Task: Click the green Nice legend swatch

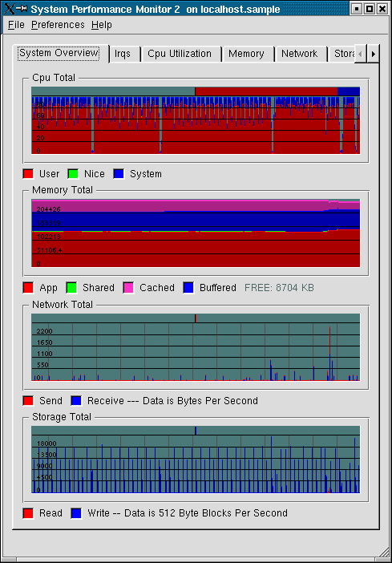Action: pyautogui.click(x=73, y=174)
